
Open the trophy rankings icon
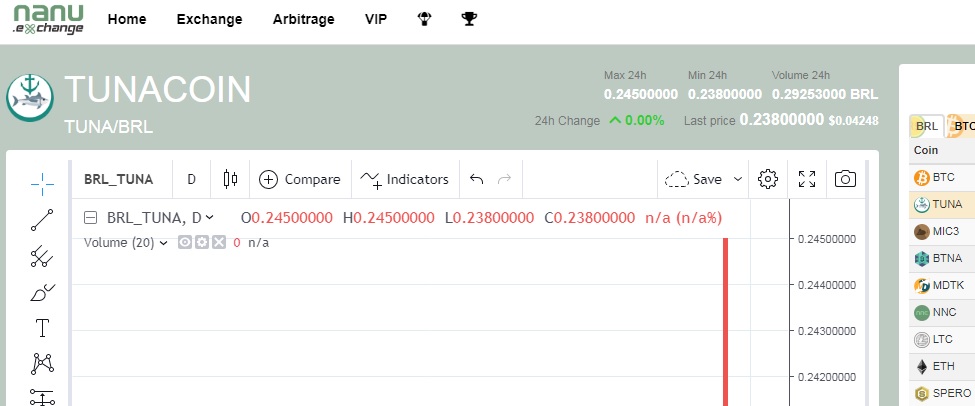coord(469,19)
